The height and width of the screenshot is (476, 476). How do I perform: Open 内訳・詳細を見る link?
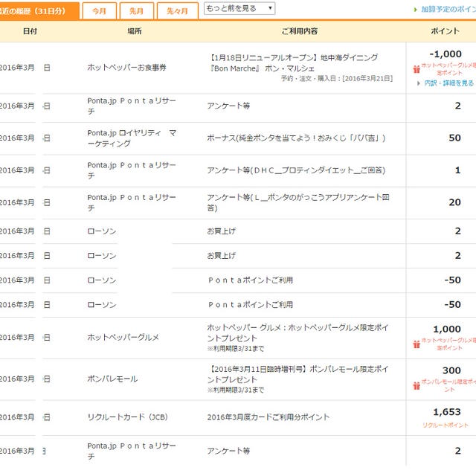coord(448,83)
